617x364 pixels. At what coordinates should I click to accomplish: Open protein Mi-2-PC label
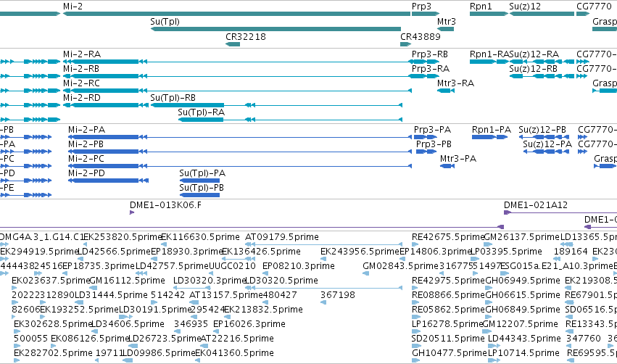[86, 159]
